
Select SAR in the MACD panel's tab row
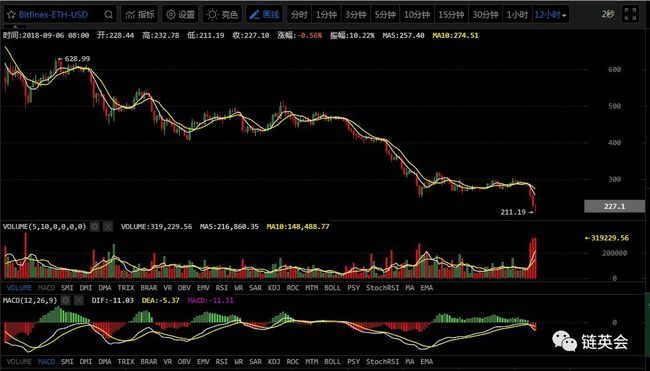[x=255, y=361]
